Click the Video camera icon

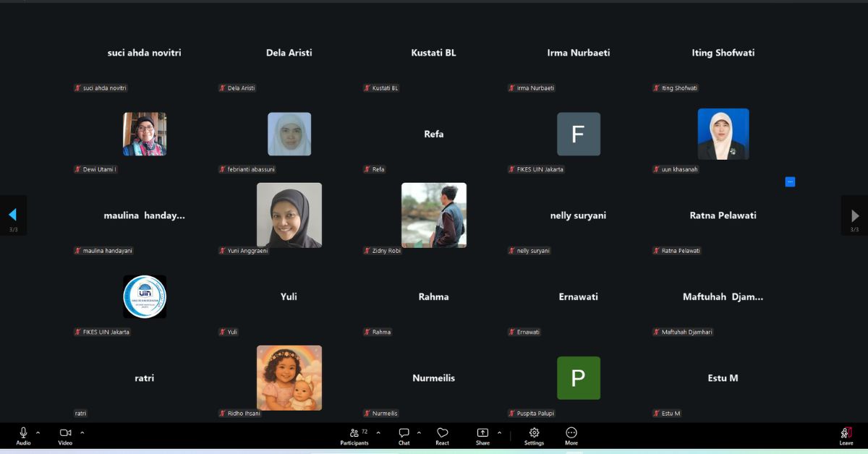click(x=65, y=433)
